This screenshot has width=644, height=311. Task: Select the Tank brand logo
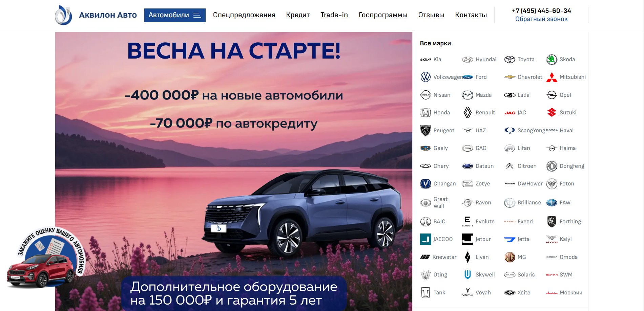pyautogui.click(x=425, y=293)
